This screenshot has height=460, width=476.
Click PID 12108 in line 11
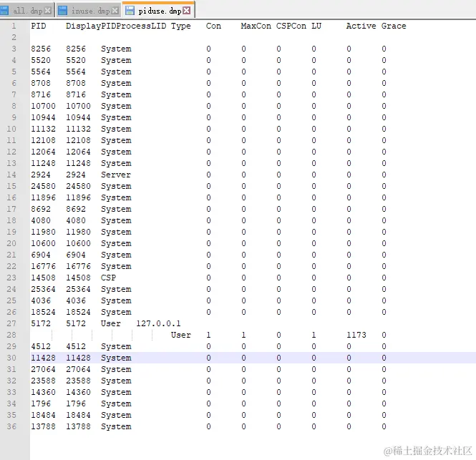point(43,140)
